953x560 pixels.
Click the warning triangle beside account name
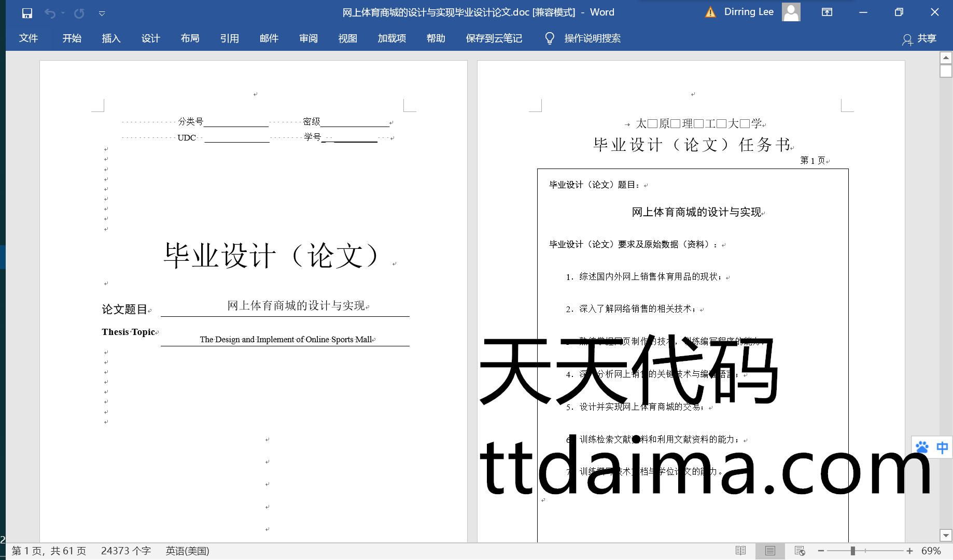coord(710,12)
